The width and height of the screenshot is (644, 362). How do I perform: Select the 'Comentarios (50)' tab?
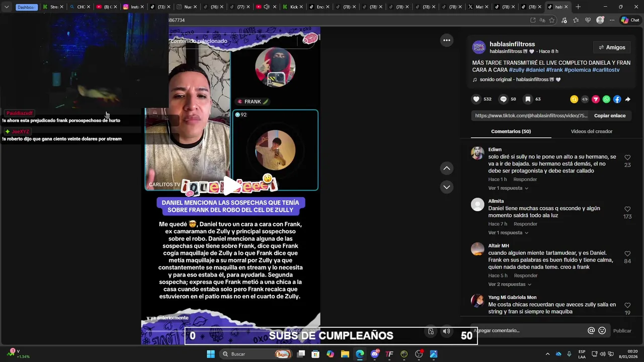click(511, 131)
